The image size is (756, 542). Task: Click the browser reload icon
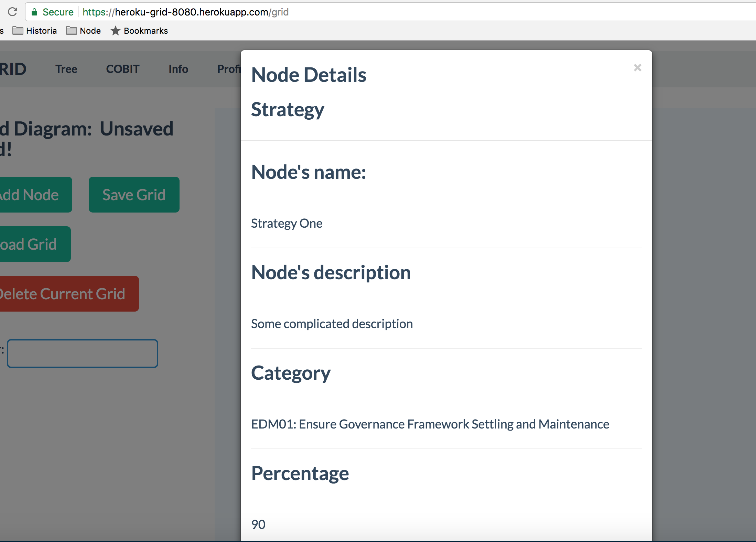click(13, 12)
